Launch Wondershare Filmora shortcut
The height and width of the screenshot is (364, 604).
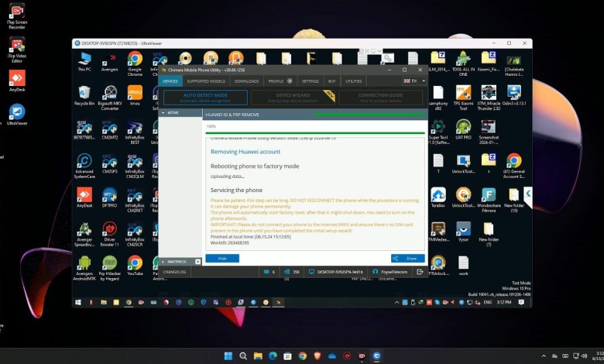(489, 201)
